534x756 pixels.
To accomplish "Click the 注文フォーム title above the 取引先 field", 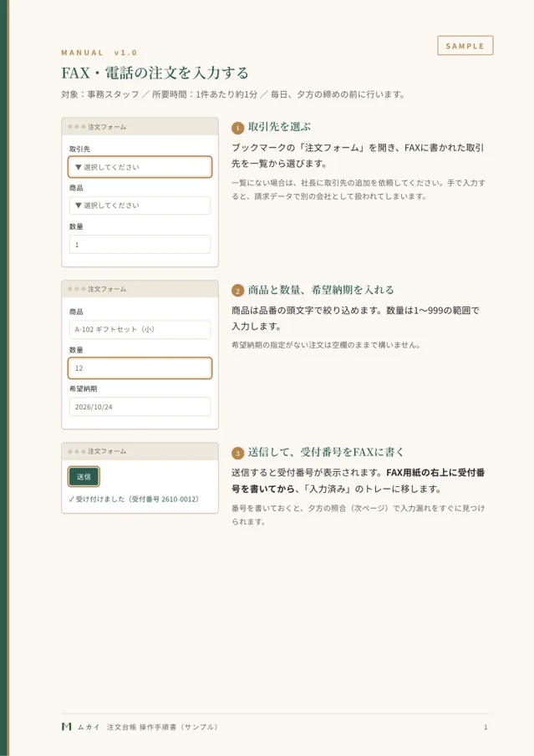I will 107,127.
